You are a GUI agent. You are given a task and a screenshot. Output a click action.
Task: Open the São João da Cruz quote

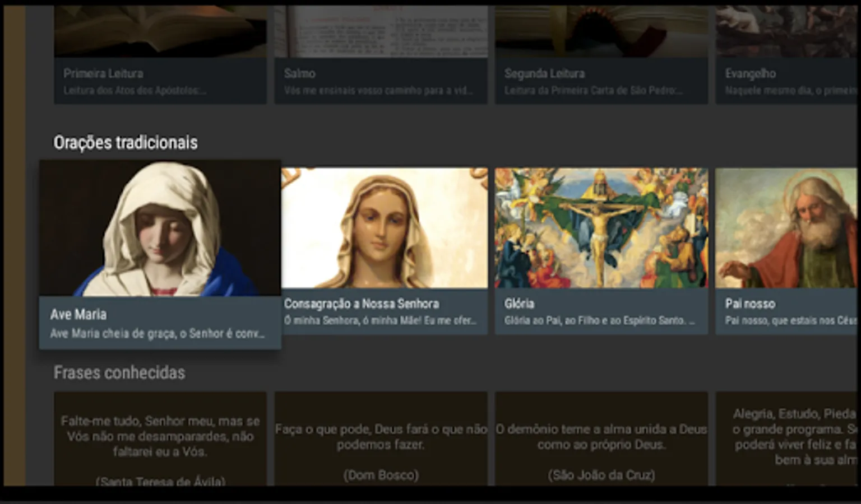[x=601, y=438]
